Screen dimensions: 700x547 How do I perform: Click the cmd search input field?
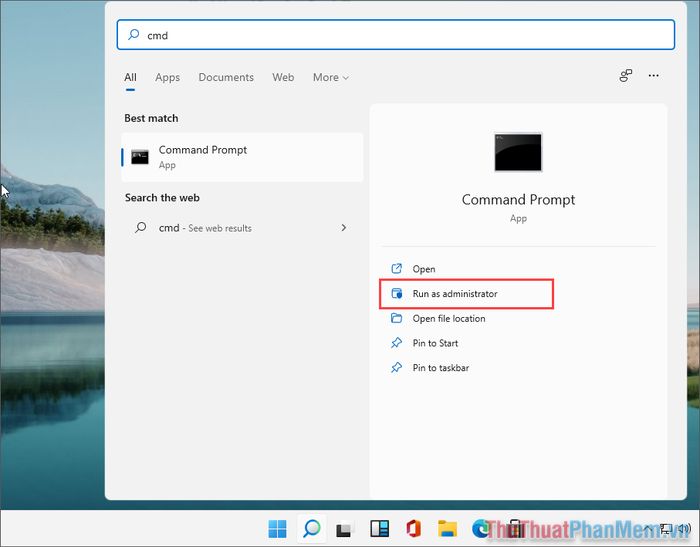(396, 35)
